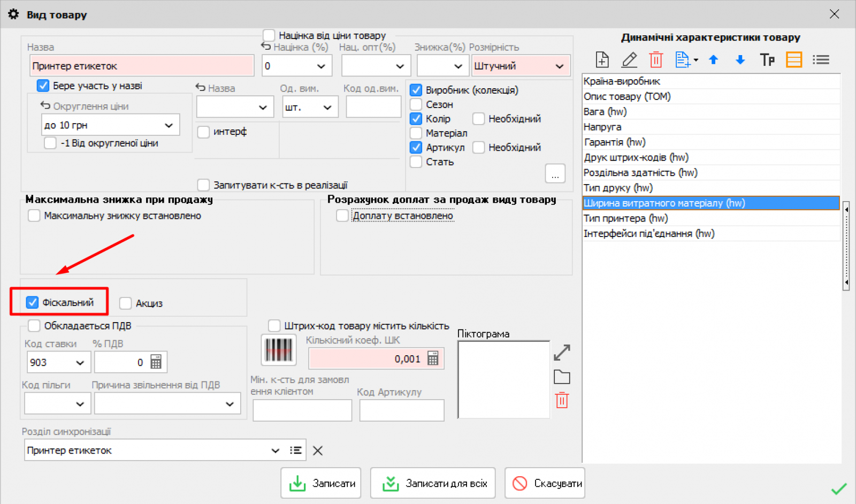Image resolution: width=856 pixels, height=504 pixels.
Task: Select Тип принтера (hw) in the list
Action: click(625, 218)
